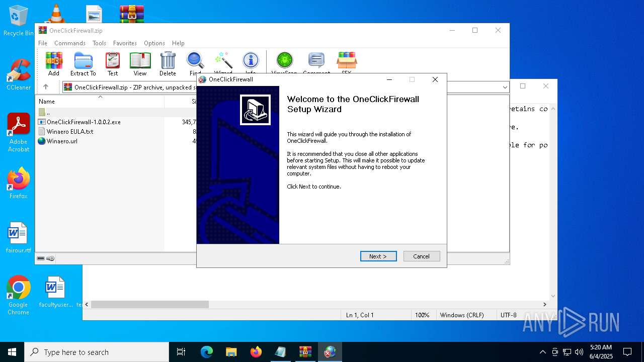This screenshot has height=362, width=644.
Task: Show hidden system tray icons
Action: coord(542,352)
